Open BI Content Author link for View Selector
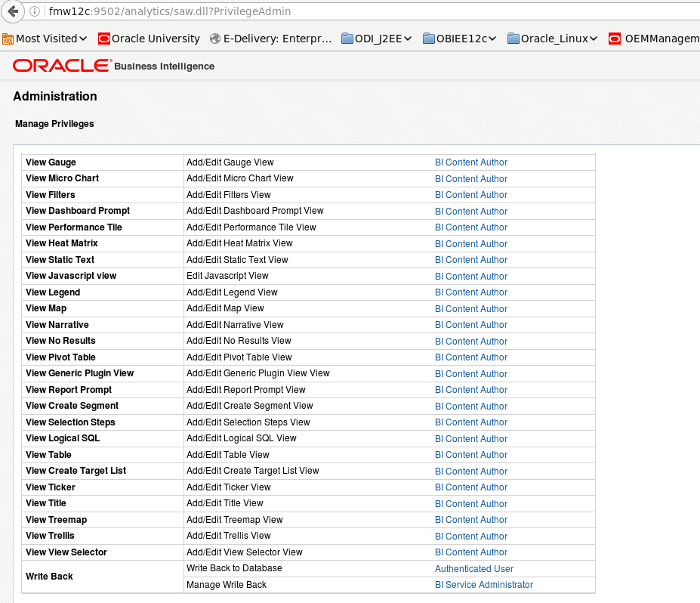This screenshot has height=603, width=700. pos(471,552)
